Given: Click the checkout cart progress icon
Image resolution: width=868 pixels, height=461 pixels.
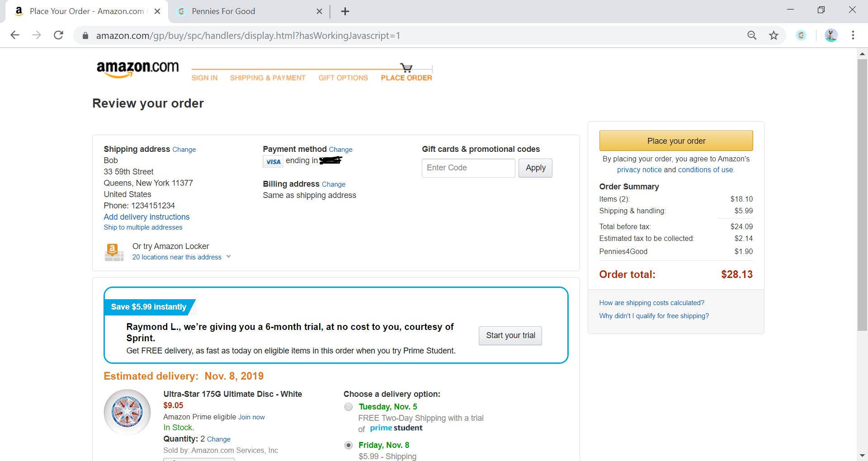Looking at the screenshot, I should 406,68.
